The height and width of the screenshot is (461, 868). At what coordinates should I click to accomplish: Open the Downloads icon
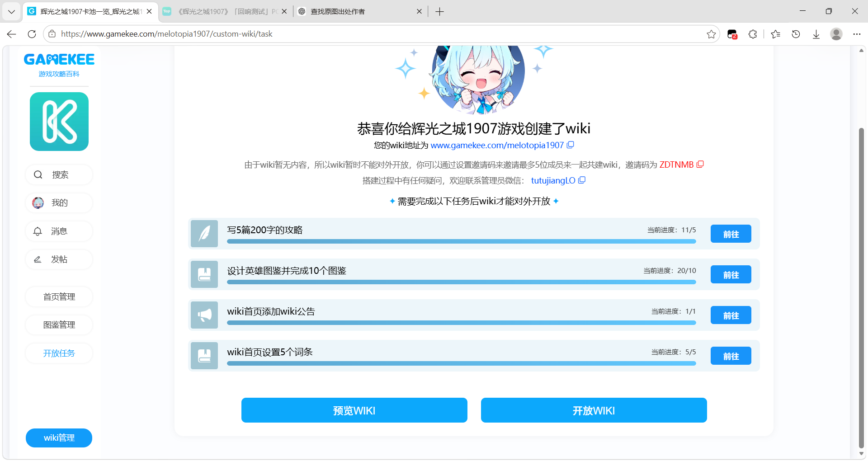tap(816, 34)
